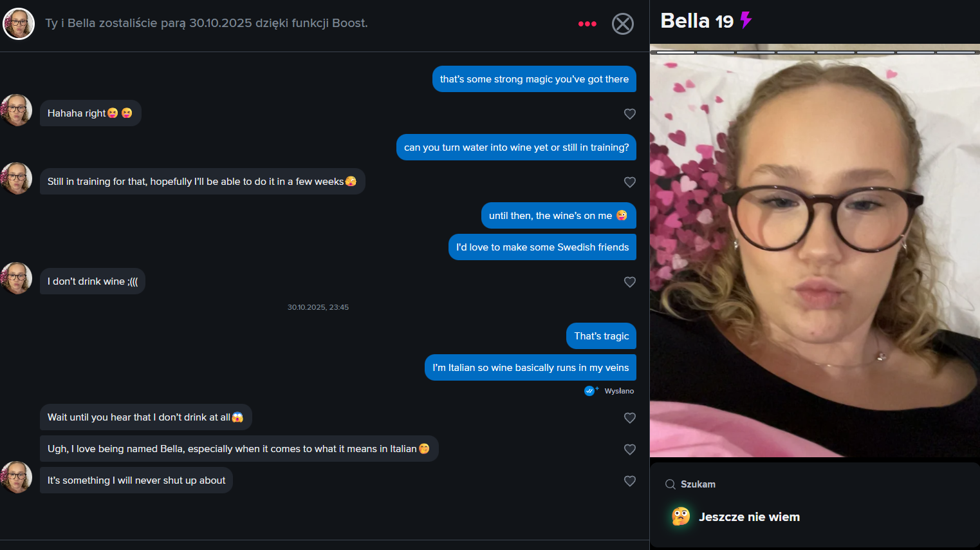Click the thinking emoji beside "Jeszcze nie wiem"
The height and width of the screenshot is (550, 980).
coord(681,517)
